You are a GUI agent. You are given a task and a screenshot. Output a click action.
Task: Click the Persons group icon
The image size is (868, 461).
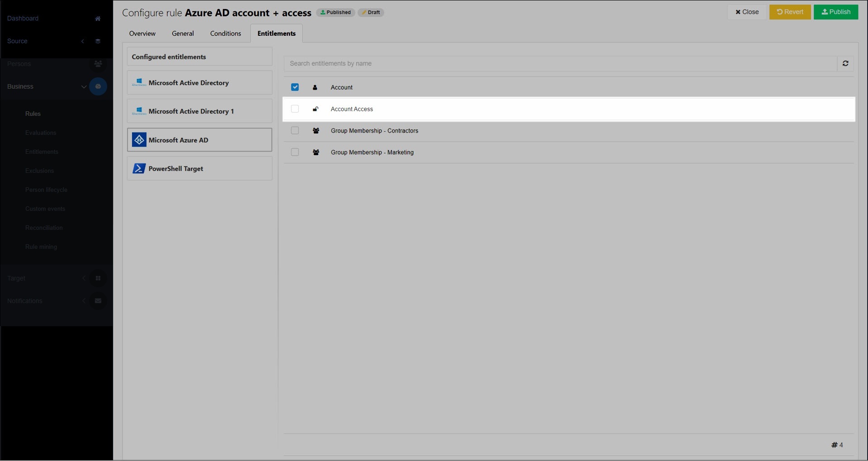98,64
